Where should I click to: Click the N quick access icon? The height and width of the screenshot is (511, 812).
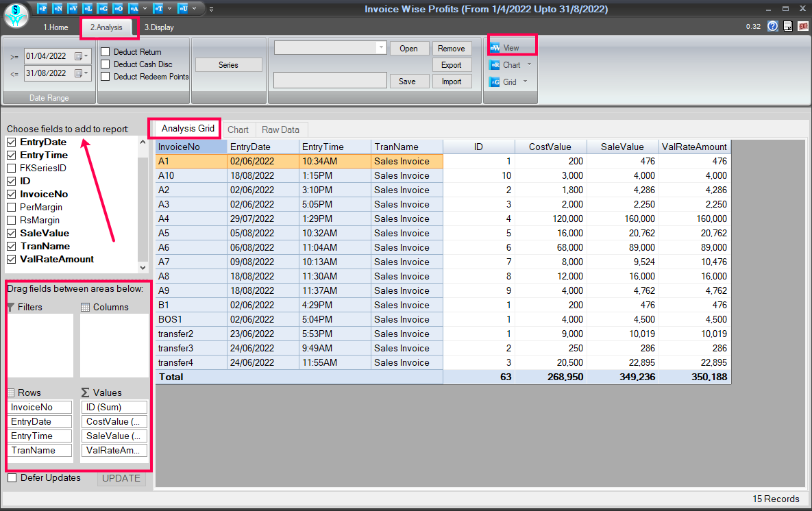coord(58,8)
